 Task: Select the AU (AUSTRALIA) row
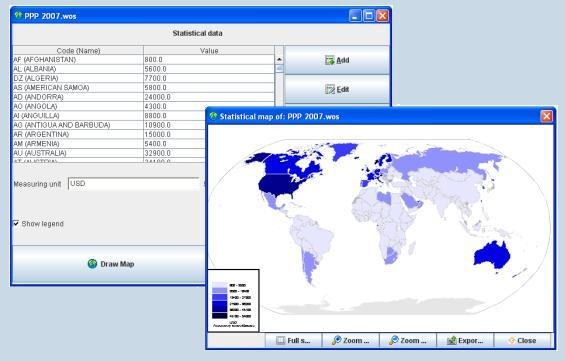(109, 153)
